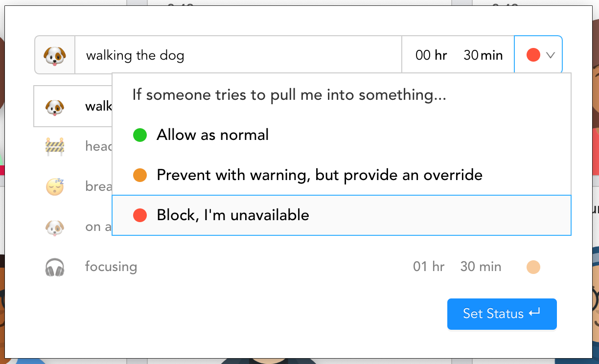Choose Prevent with warning, but provide an override
This screenshot has height=364, width=599.
click(319, 175)
